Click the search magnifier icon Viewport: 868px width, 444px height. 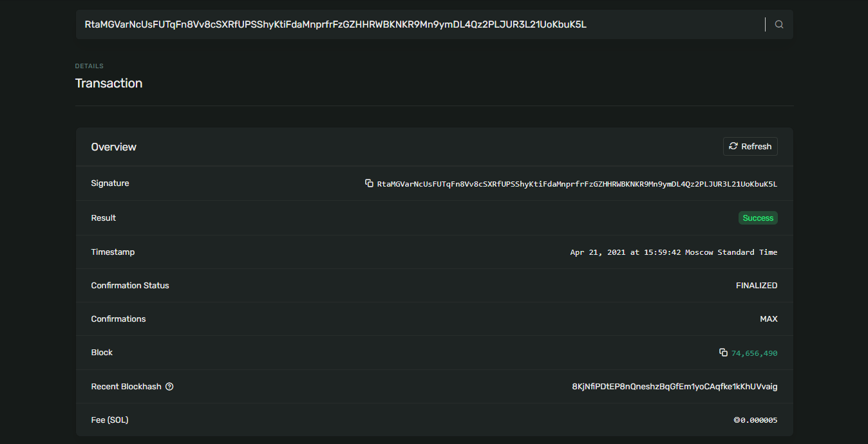click(x=779, y=24)
